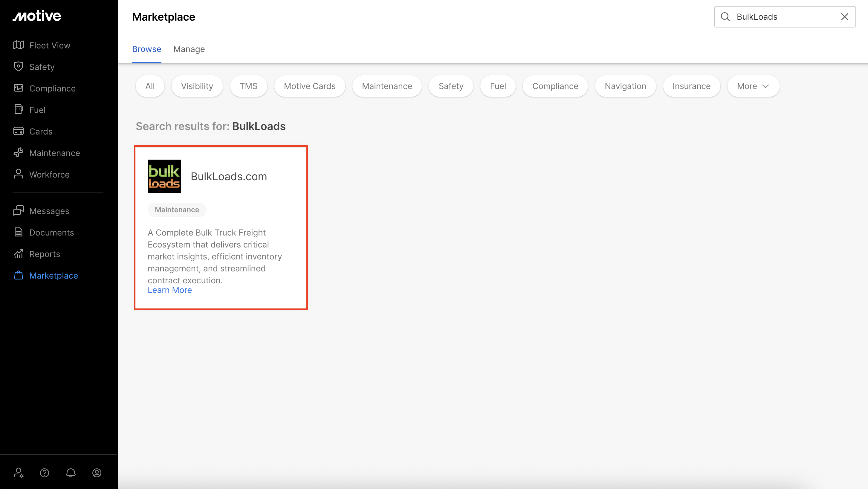Switch to the Manage tab
Screen dimensions: 868x489
[189, 49]
